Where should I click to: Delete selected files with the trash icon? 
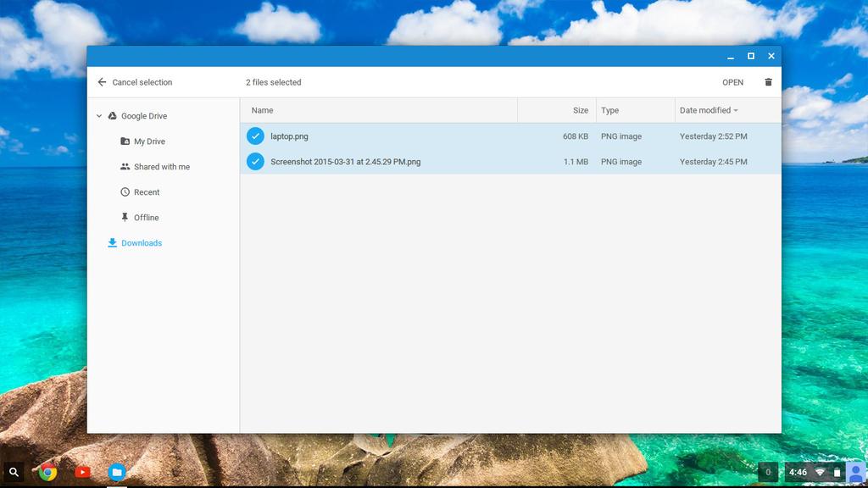click(x=768, y=82)
